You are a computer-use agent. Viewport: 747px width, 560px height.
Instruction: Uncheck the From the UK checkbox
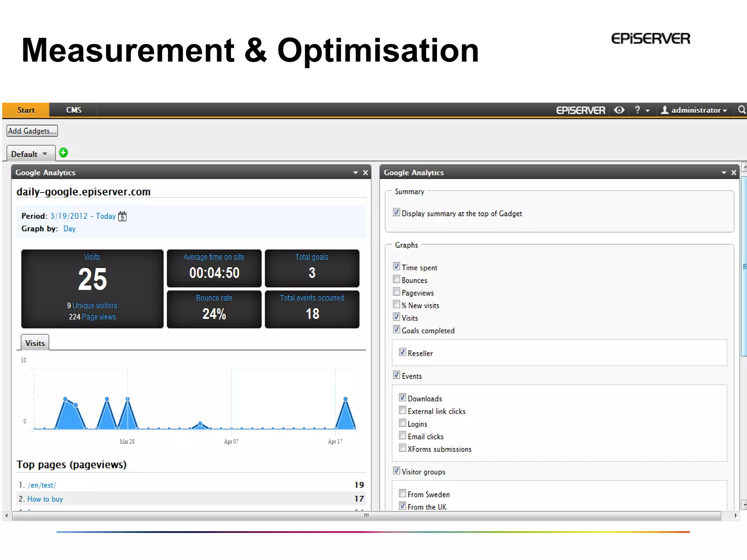tap(402, 506)
